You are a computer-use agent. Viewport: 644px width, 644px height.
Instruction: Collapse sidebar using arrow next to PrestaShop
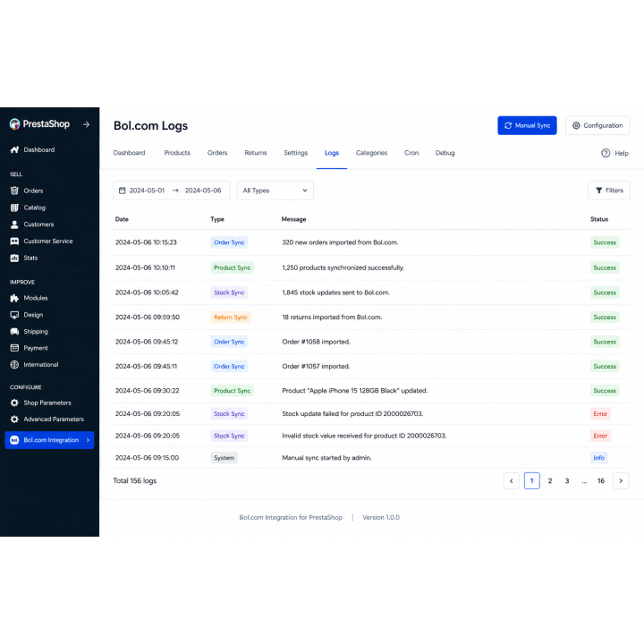86,124
